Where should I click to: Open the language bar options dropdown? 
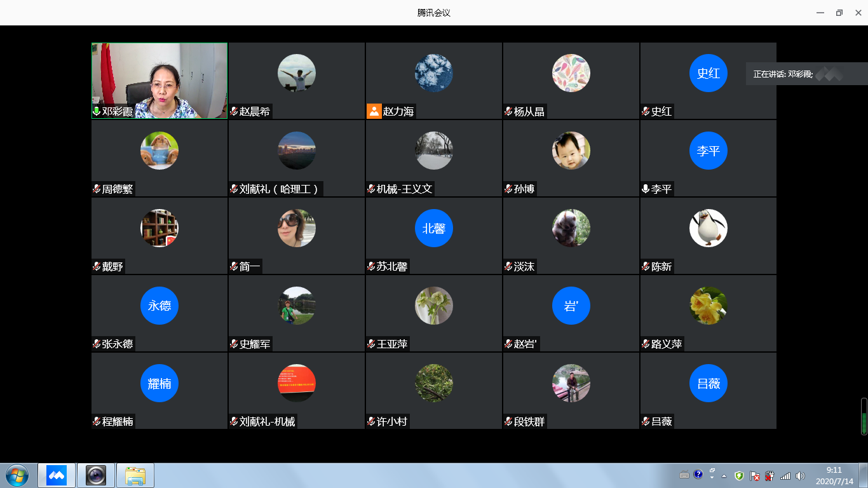point(712,474)
